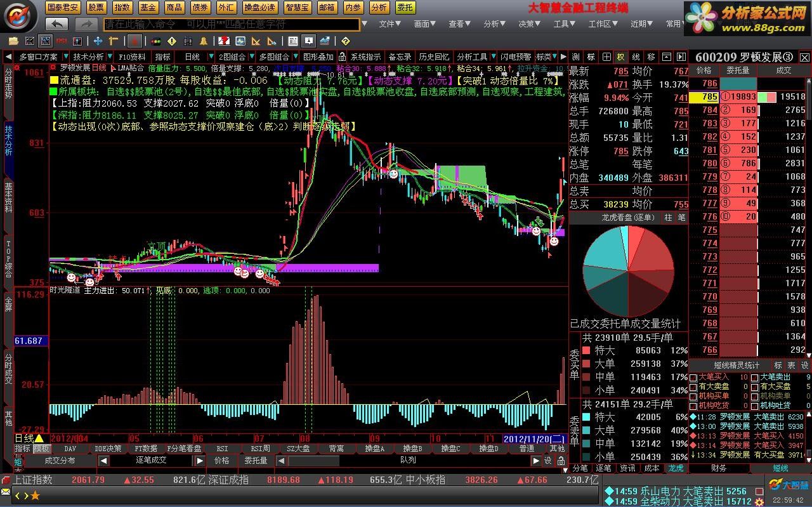This screenshot has width=812, height=507.
Task: Open the 龙虎 tab in the right panel
Action: (x=676, y=468)
